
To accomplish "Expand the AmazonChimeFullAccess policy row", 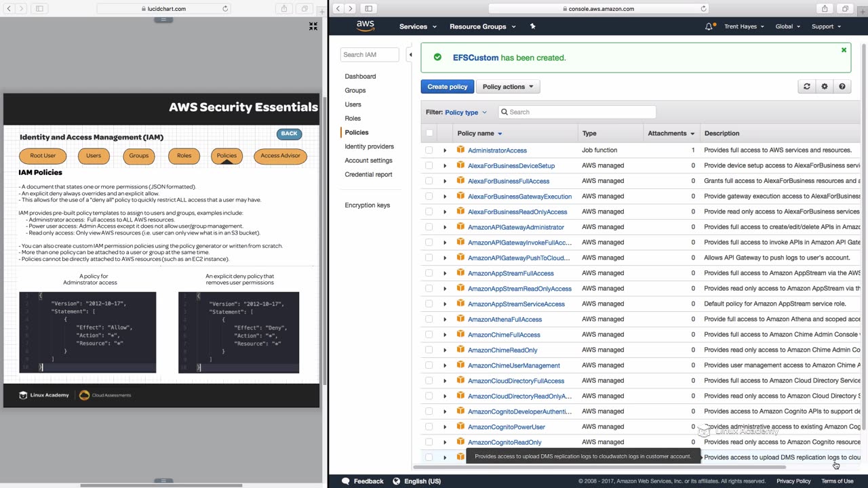I will tap(445, 335).
